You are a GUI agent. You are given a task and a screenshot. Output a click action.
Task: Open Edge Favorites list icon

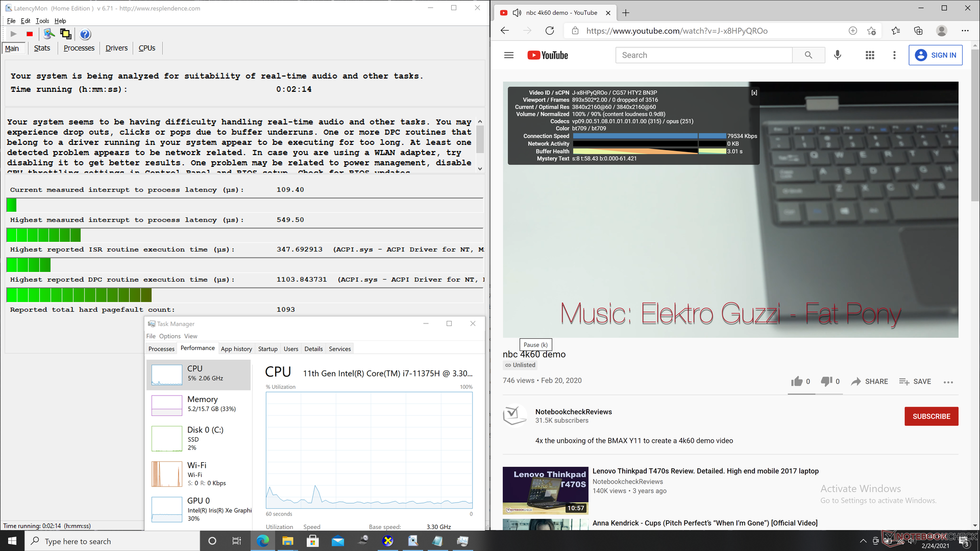click(x=896, y=31)
